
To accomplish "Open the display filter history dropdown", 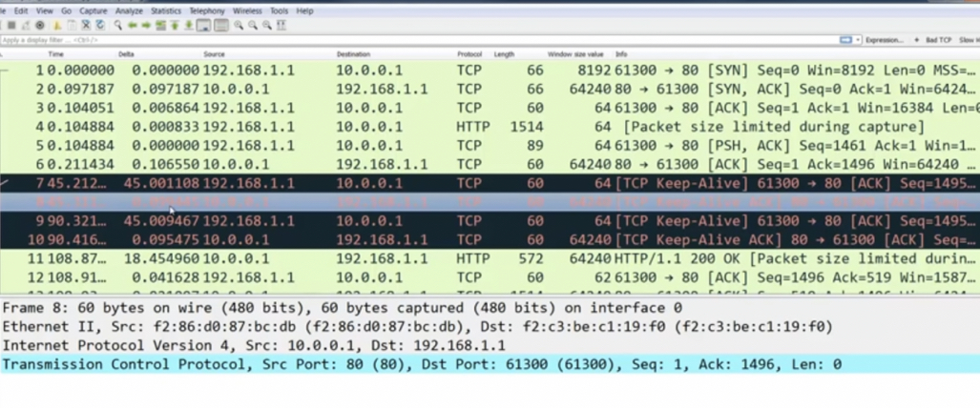I will pyautogui.click(x=858, y=40).
